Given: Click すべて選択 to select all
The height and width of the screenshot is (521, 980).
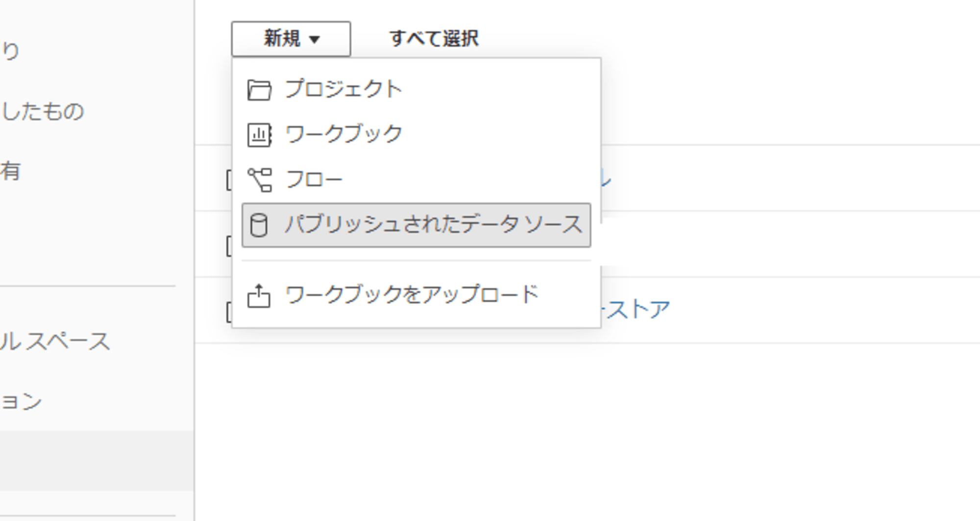Looking at the screenshot, I should (434, 39).
